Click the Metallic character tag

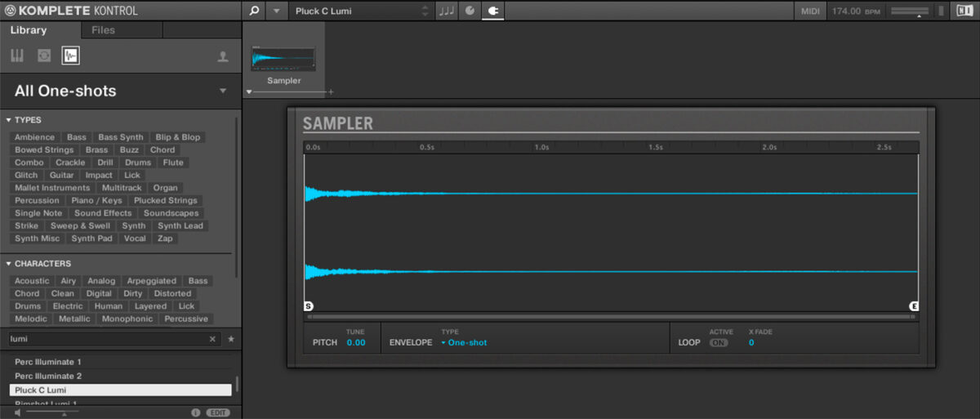(x=74, y=319)
